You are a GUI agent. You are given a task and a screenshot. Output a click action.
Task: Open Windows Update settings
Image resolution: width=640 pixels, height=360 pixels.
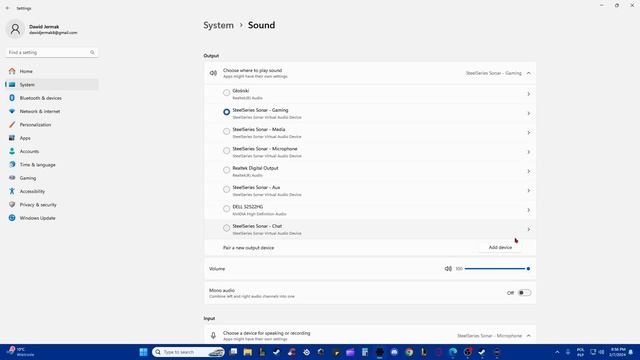[52, 218]
